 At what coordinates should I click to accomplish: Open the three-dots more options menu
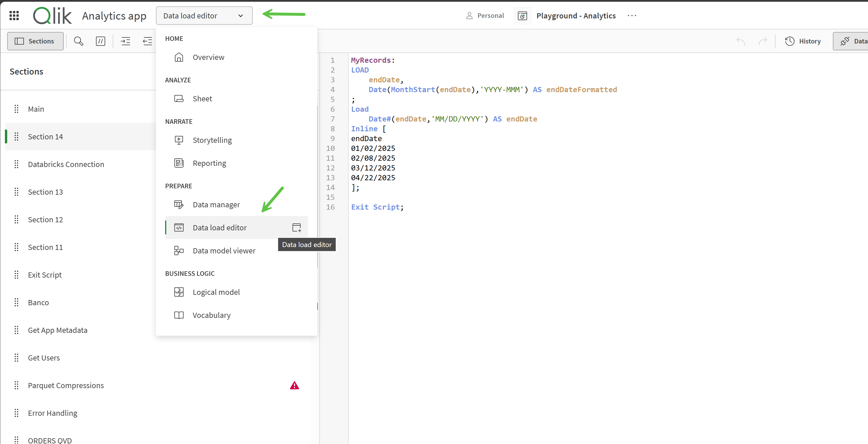(x=632, y=16)
